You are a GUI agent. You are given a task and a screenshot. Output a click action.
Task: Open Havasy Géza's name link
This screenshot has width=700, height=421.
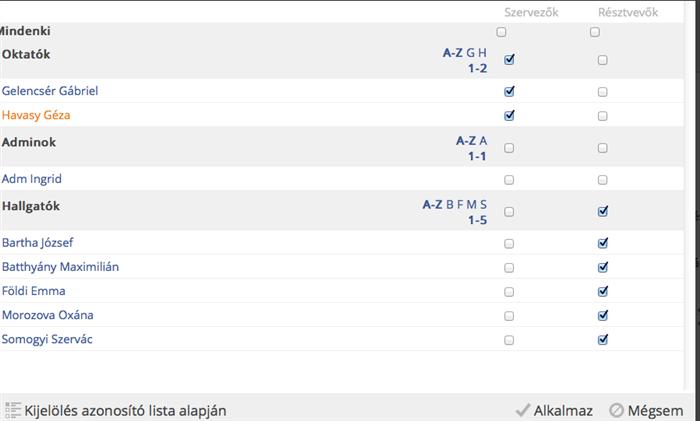36,115
